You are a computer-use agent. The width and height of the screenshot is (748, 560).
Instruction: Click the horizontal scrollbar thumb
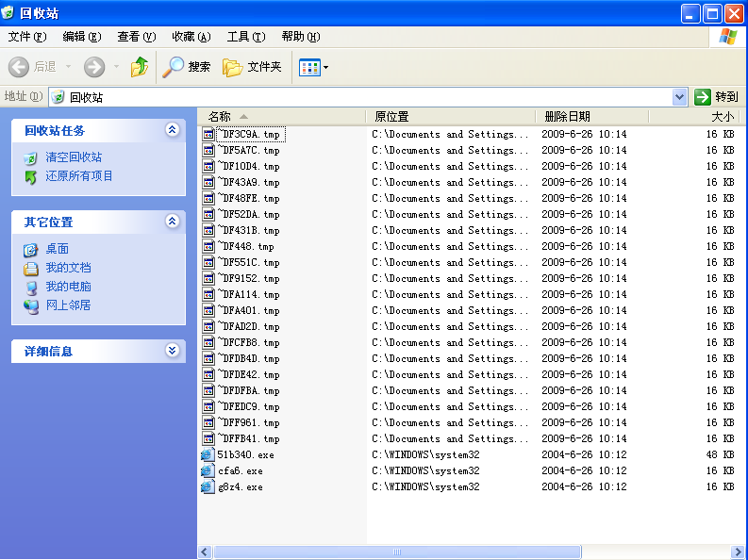(x=397, y=552)
